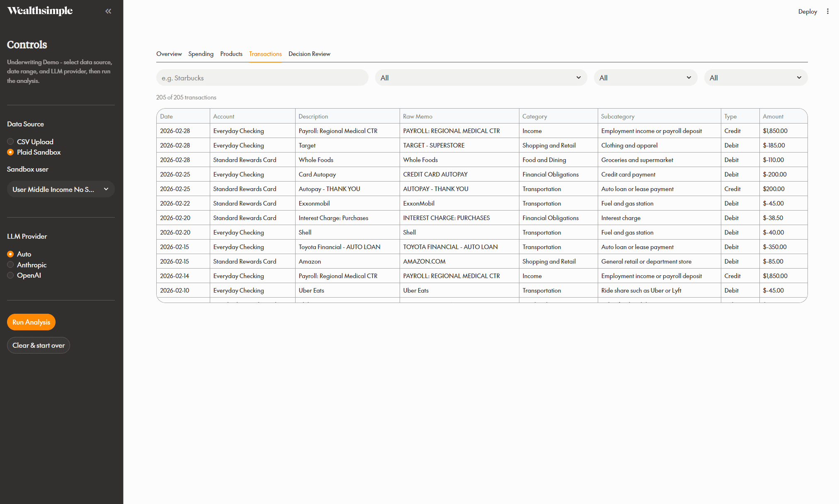Sort by the Date column header
Viewport: 839px width, 504px height.
click(183, 116)
